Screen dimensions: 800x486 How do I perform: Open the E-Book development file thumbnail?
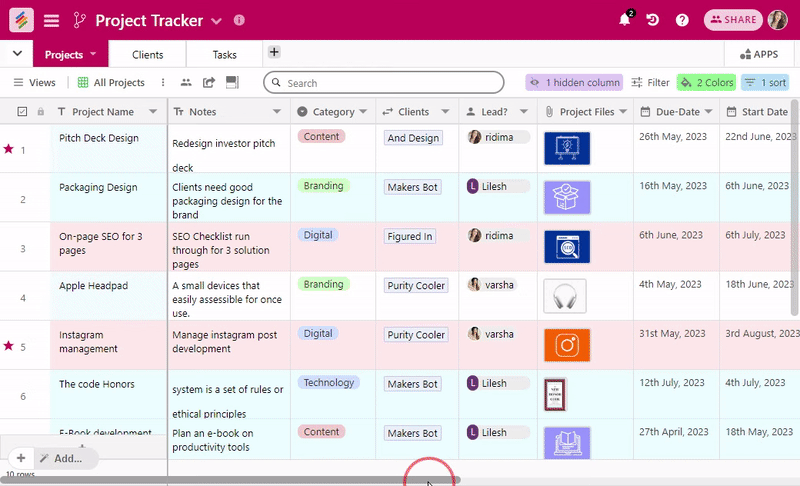567,443
